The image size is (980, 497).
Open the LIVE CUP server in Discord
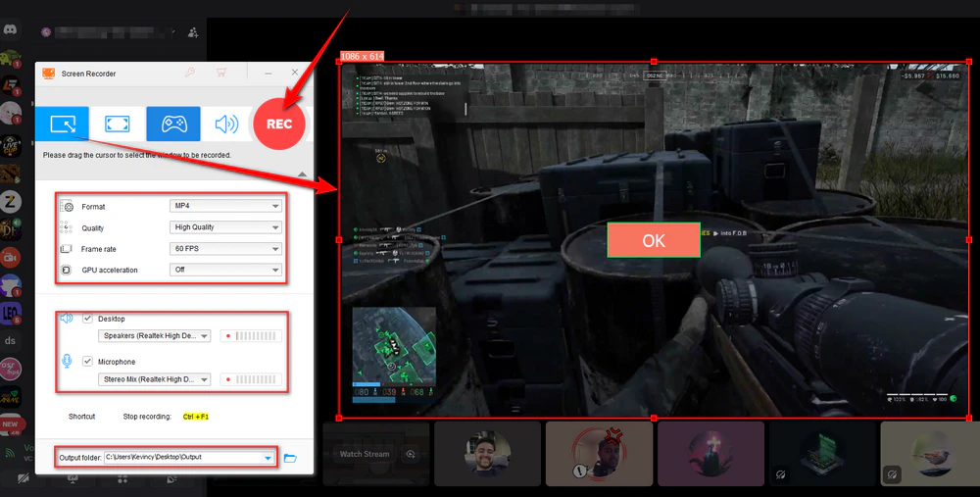coord(11,146)
